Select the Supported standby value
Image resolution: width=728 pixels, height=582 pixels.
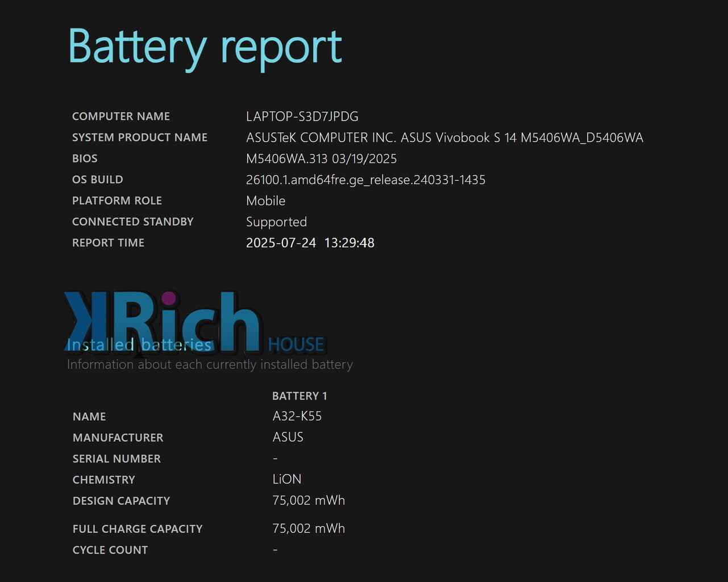pos(277,222)
